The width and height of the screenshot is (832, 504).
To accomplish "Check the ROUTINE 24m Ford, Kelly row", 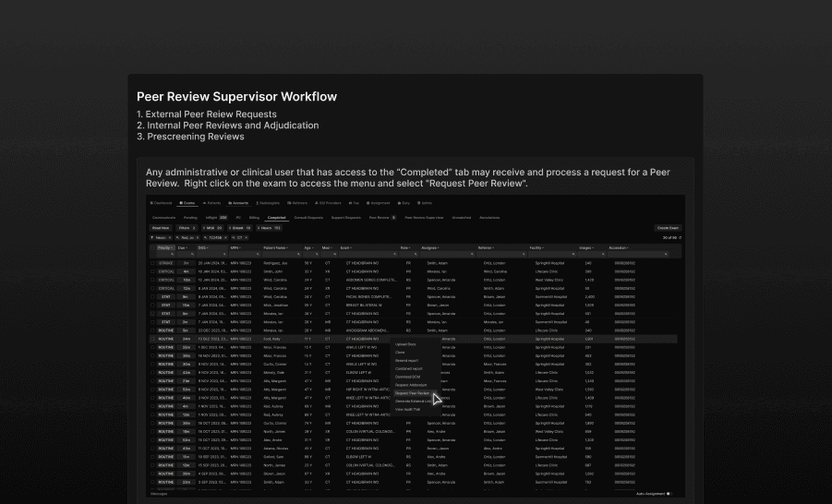I will point(152,339).
